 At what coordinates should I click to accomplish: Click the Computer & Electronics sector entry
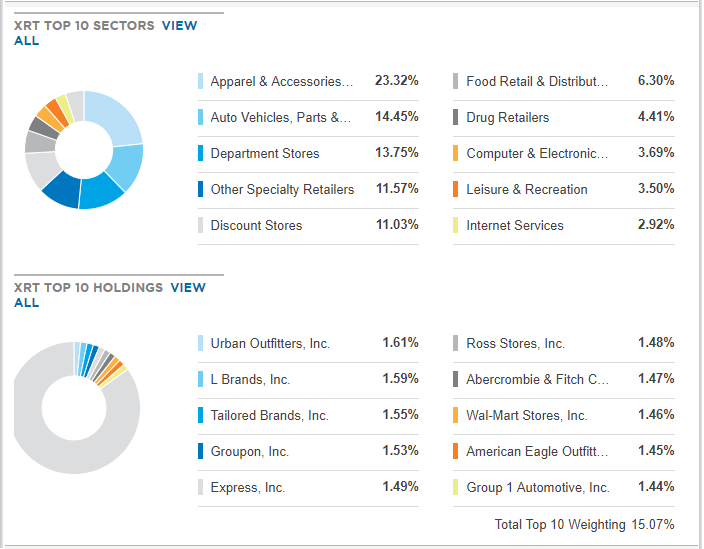pos(536,153)
